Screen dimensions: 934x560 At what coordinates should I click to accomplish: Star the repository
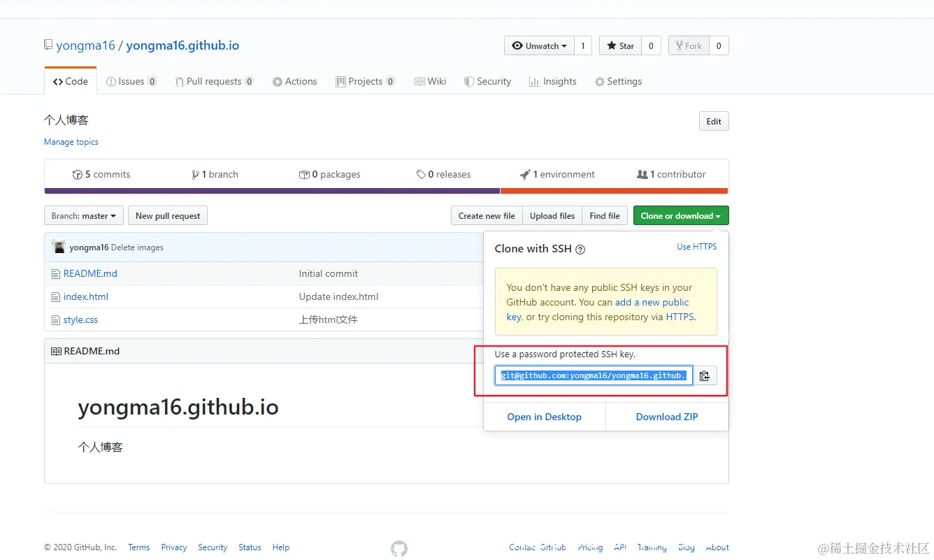620,45
